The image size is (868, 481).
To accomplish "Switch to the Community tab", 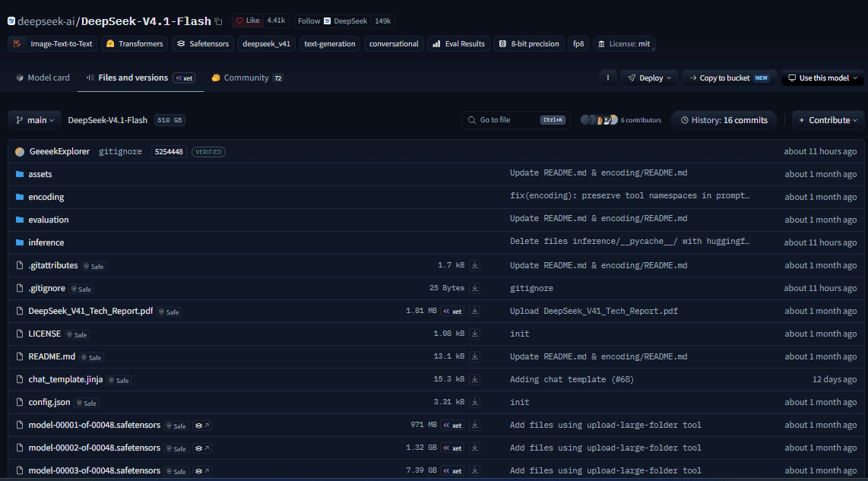I will [247, 78].
